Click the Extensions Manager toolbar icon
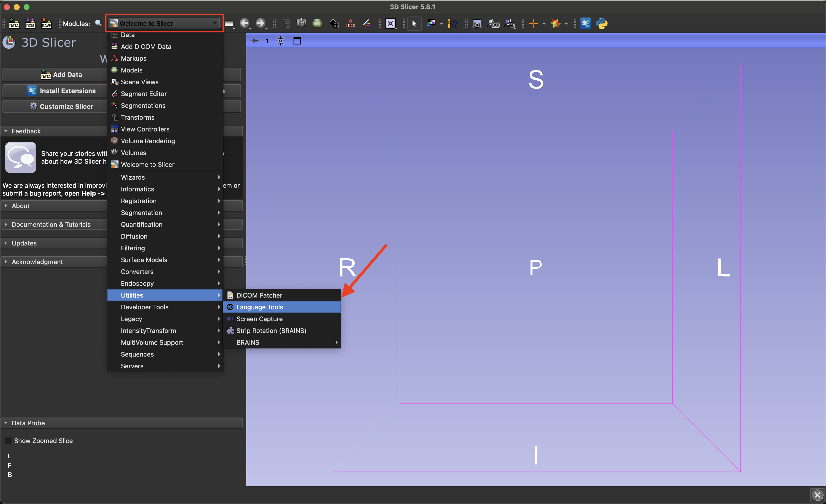The image size is (826, 504). pos(585,23)
